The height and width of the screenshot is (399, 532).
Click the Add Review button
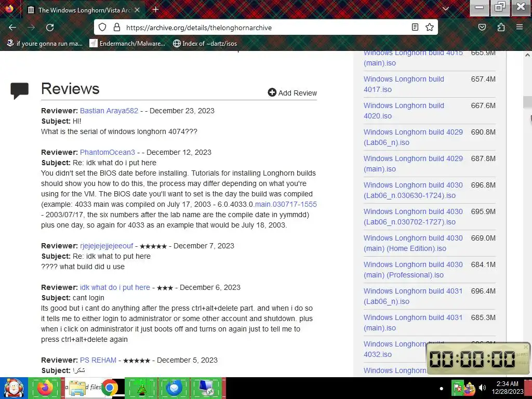pyautogui.click(x=292, y=92)
